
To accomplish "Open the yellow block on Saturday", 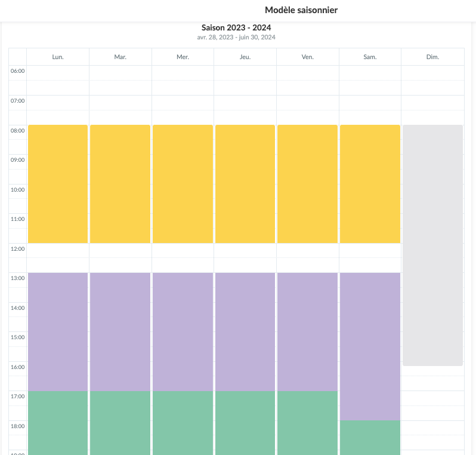I will click(x=370, y=184).
